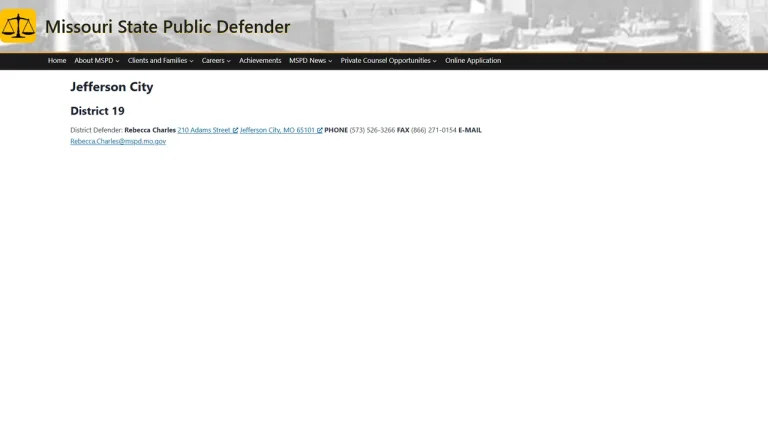Go to Home in the navigation bar
Screen dimensions: 768x432
[x=57, y=61]
